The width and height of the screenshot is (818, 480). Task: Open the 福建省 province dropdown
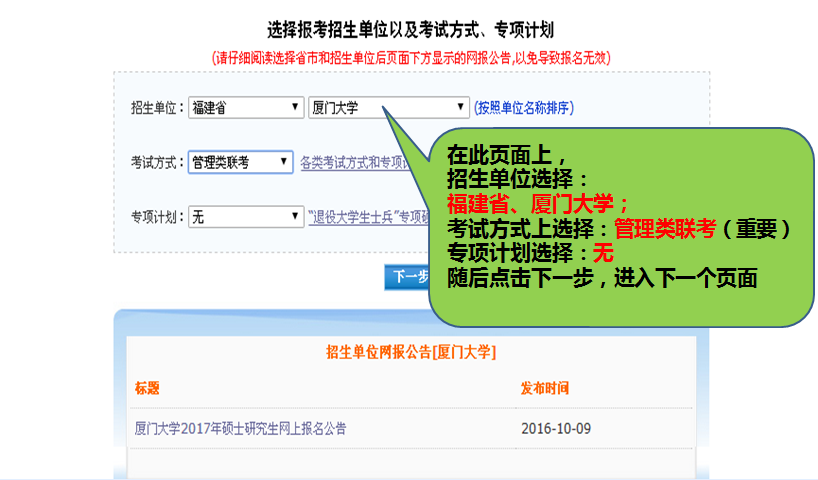(x=245, y=108)
